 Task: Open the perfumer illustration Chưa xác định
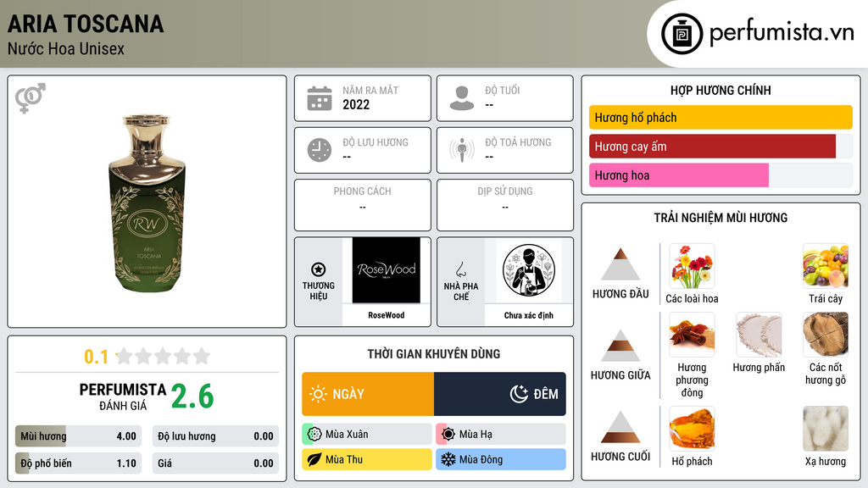pyautogui.click(x=529, y=270)
